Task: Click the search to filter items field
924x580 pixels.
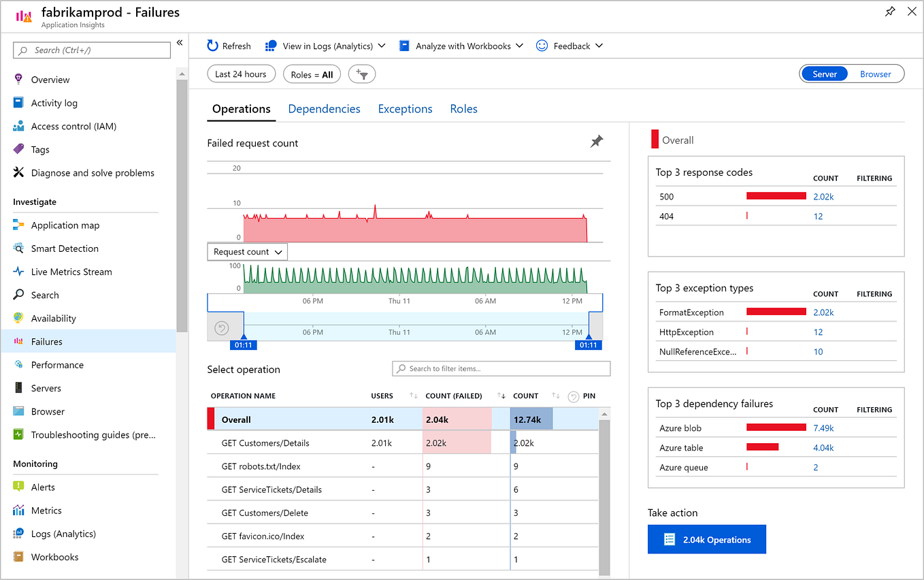Action: tap(501, 368)
